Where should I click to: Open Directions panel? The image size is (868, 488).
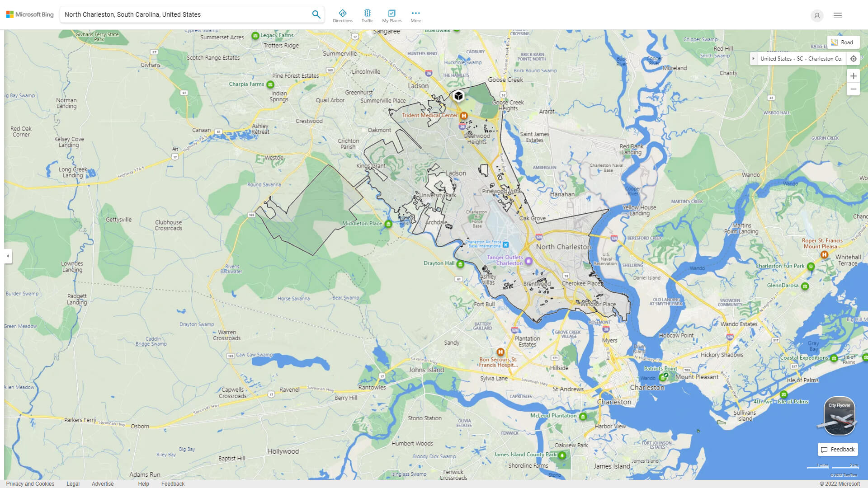[342, 15]
